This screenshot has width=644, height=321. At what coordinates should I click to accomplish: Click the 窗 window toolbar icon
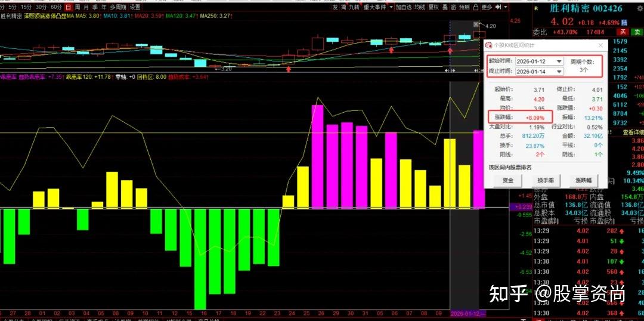pos(455,7)
